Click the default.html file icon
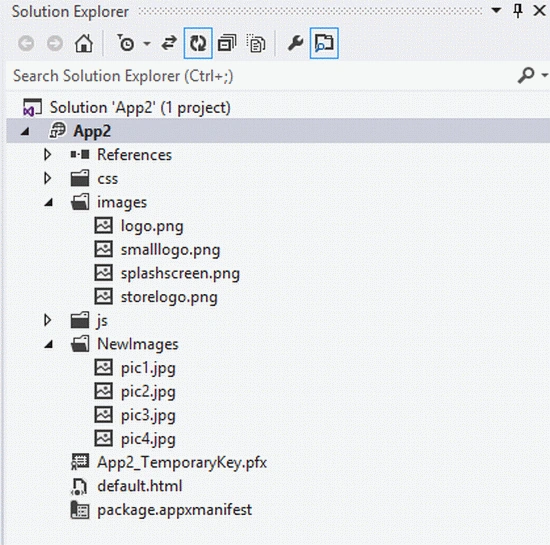The image size is (550, 545). [x=79, y=486]
